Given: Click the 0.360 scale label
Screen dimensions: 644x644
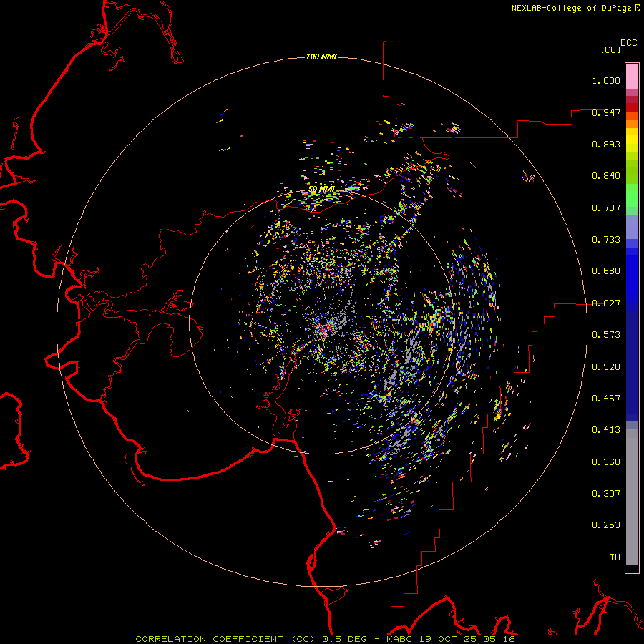Looking at the screenshot, I should [606, 462].
